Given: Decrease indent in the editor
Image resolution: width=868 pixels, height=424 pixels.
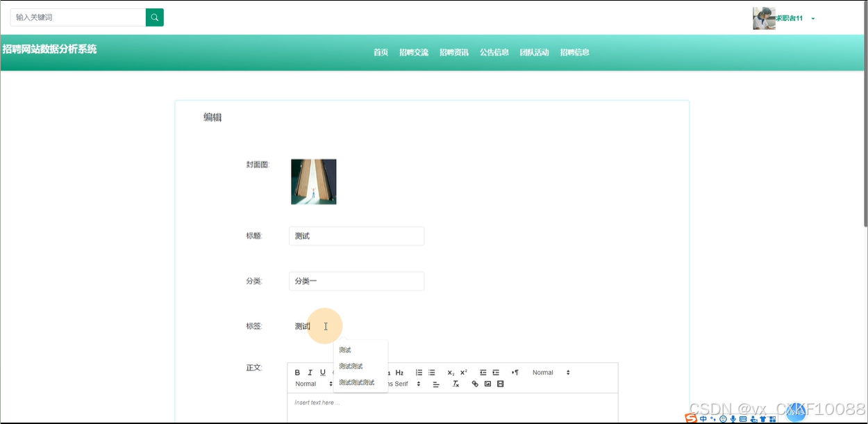Looking at the screenshot, I should pyautogui.click(x=483, y=373).
